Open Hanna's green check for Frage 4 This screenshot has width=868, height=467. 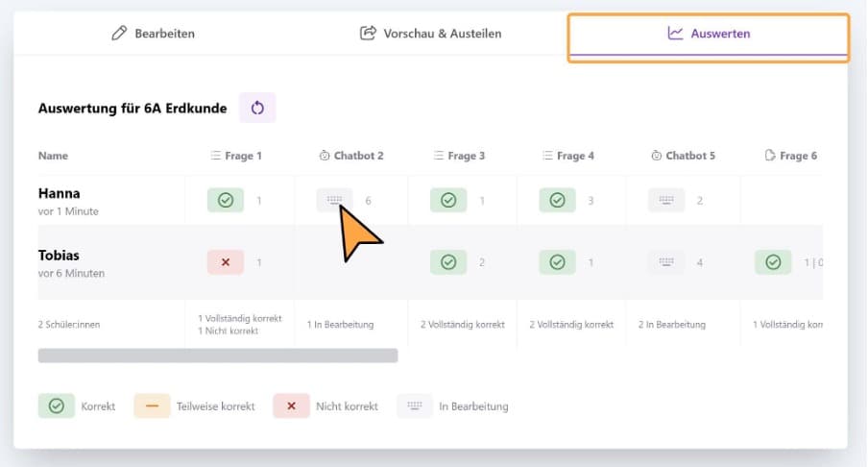[x=558, y=200]
